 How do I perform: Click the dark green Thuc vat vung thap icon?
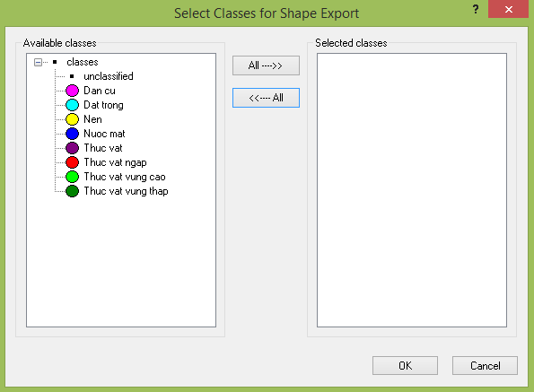[x=72, y=191]
